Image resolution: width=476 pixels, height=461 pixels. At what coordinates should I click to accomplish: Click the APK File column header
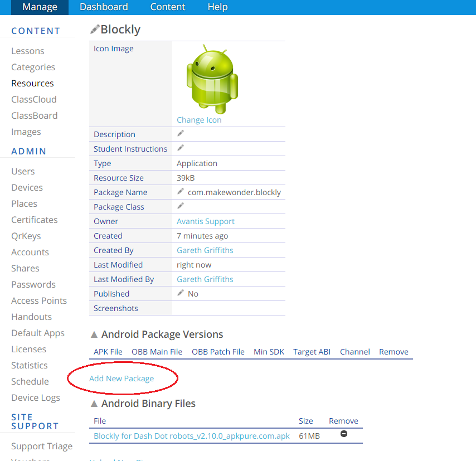(x=108, y=352)
